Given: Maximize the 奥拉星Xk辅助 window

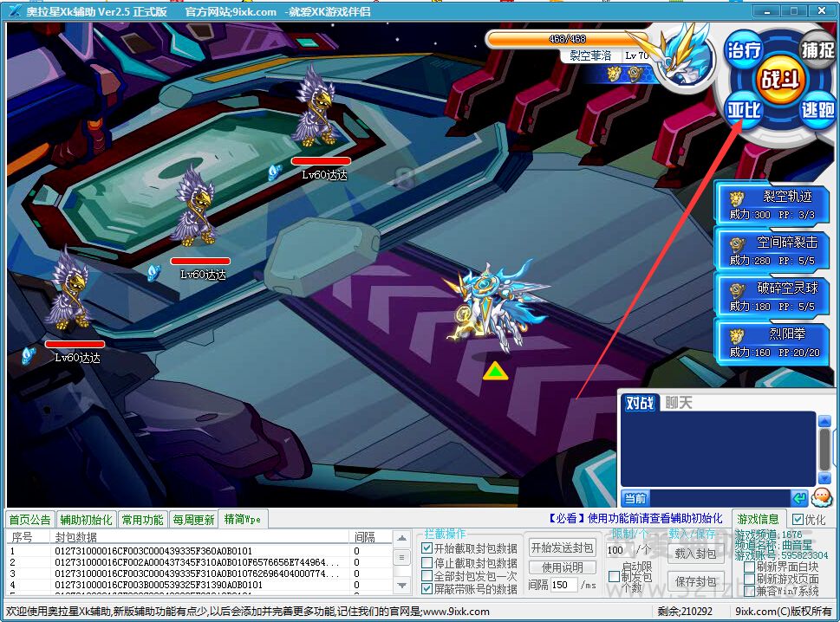Looking at the screenshot, I should 794,10.
